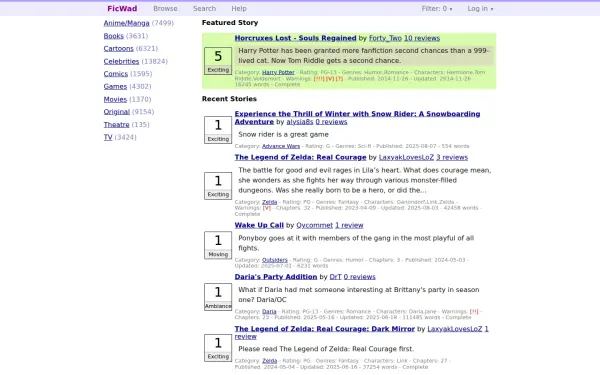Open the Browse menu
600x375 pixels.
tap(165, 8)
